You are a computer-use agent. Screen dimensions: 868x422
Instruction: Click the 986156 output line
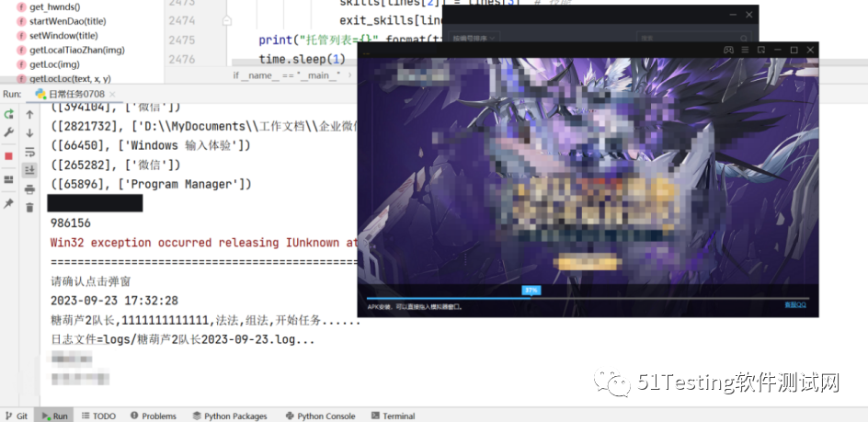coord(70,223)
